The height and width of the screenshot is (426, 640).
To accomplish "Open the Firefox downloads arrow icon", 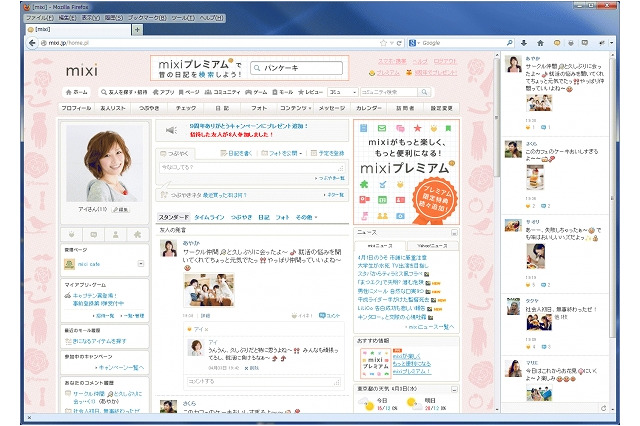I will [524, 42].
